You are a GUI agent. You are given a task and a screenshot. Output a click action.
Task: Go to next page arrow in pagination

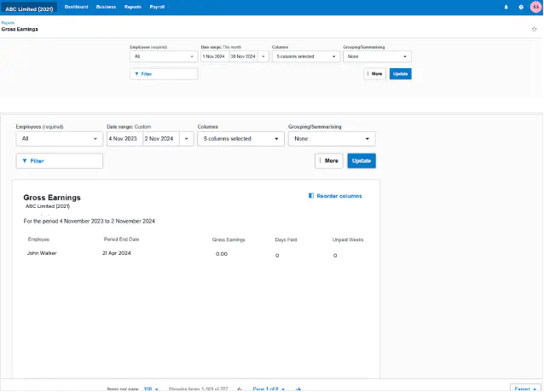(298, 389)
